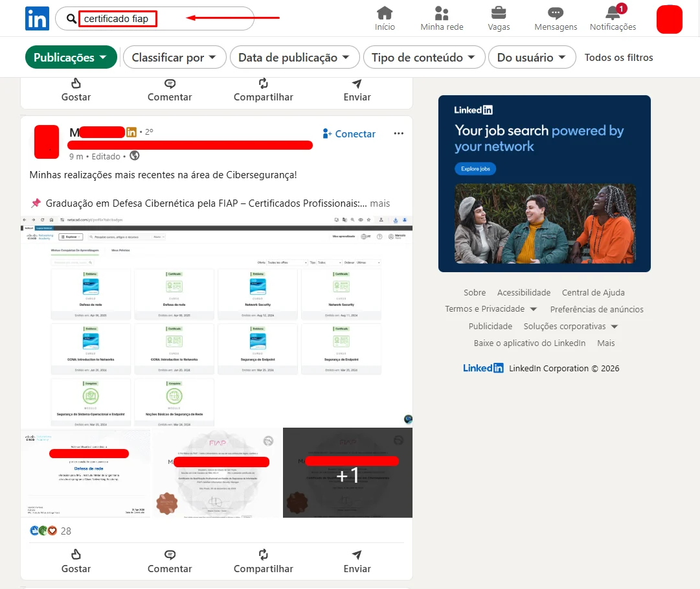Open Minha rede tab
The height and width of the screenshot is (589, 700).
pos(442,18)
